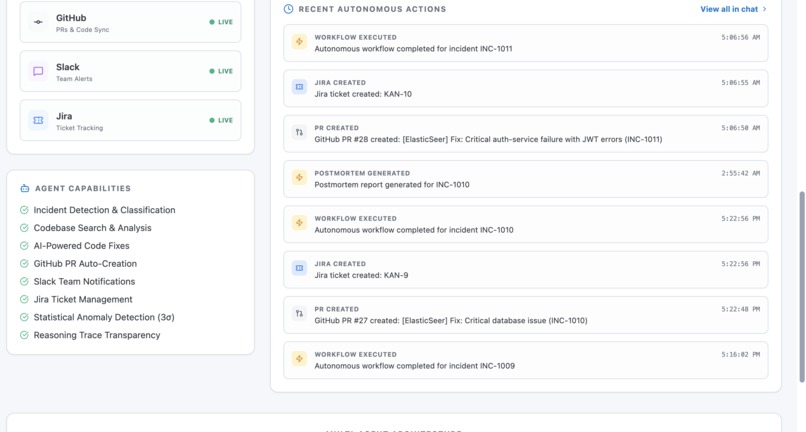Viewport: 806px width, 432px height.
Task: Click the Jira icon for KAN-10 entry
Action: [299, 87]
